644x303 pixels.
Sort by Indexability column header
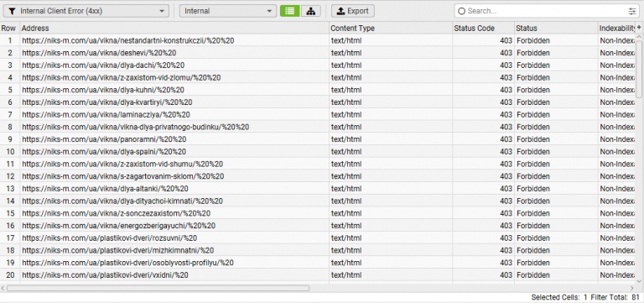pyautogui.click(x=617, y=28)
